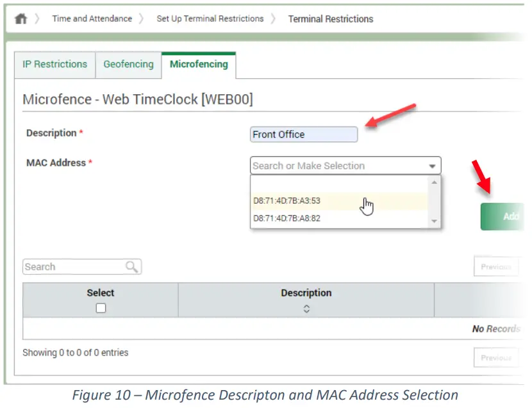532x408 pixels.
Task: Switch to the IP Restrictions tab
Action: (x=54, y=64)
